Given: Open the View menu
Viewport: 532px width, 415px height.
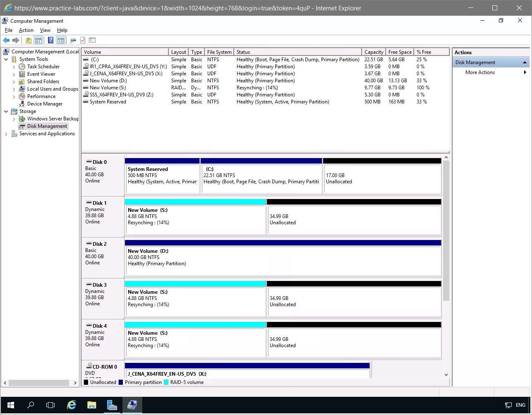Looking at the screenshot, I should point(45,30).
